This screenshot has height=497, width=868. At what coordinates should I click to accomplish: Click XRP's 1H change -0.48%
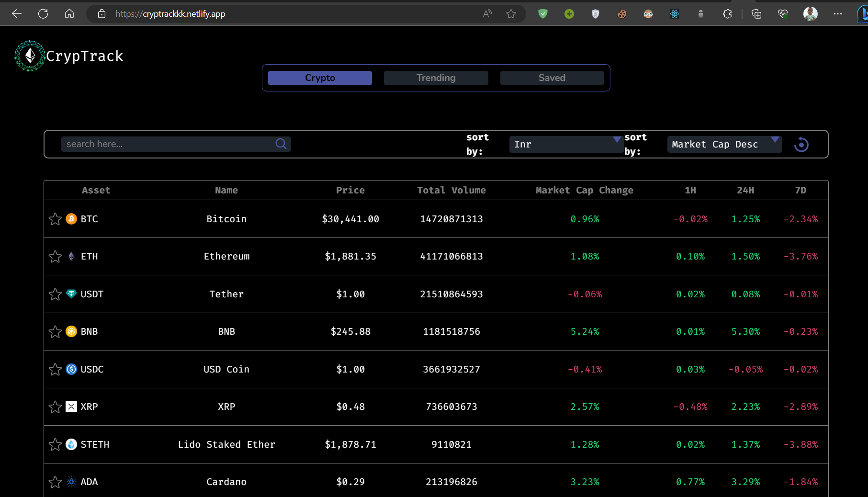pos(690,407)
